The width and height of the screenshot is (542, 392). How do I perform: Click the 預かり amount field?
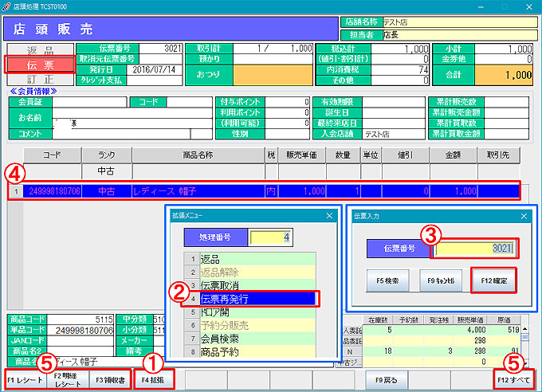point(273,59)
